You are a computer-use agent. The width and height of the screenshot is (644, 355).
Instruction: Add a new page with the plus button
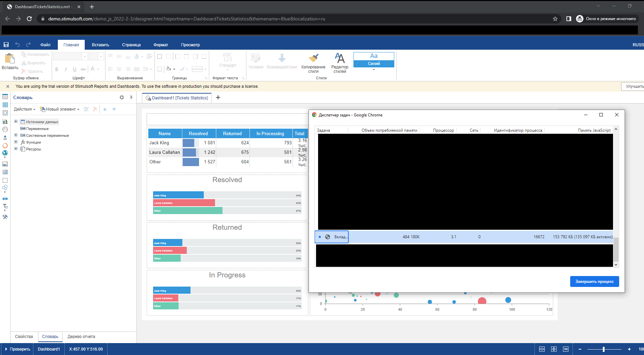[218, 98]
